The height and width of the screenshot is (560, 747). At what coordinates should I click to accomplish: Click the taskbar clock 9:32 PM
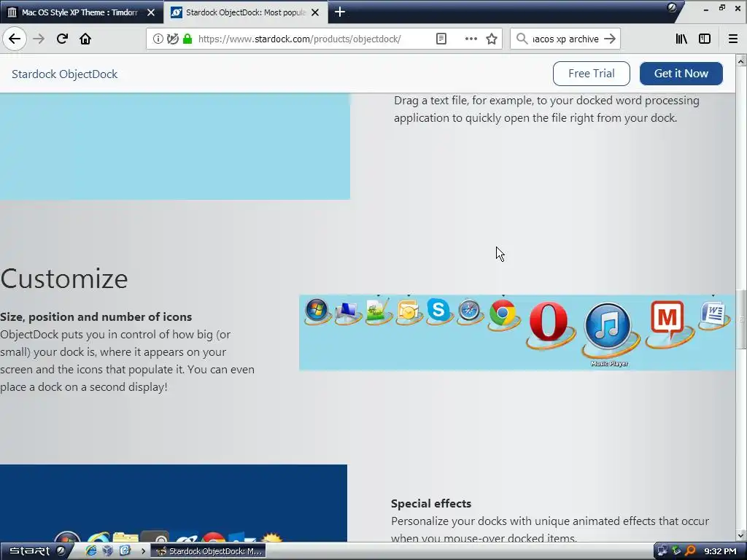pyautogui.click(x=720, y=551)
